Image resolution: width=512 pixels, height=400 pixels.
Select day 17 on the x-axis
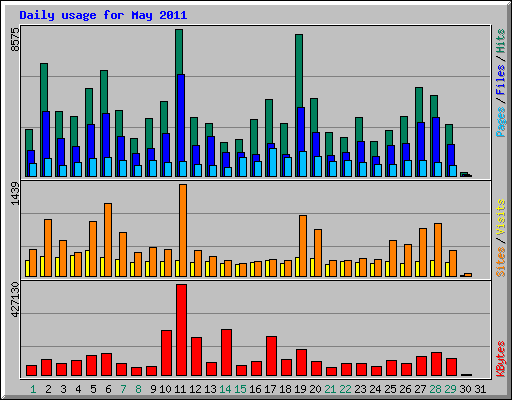click(270, 389)
